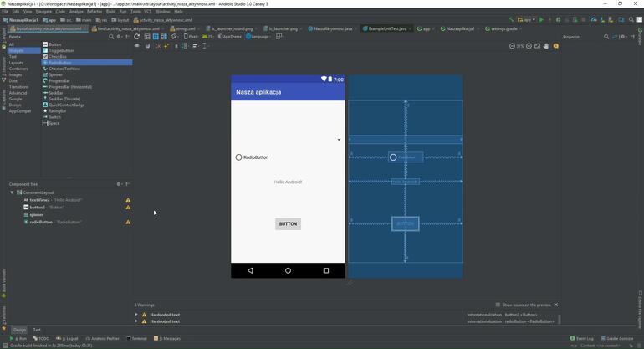Image resolution: width=644 pixels, height=349 pixels.
Task: Switch to Blueprint view icon
Action: tap(156, 37)
